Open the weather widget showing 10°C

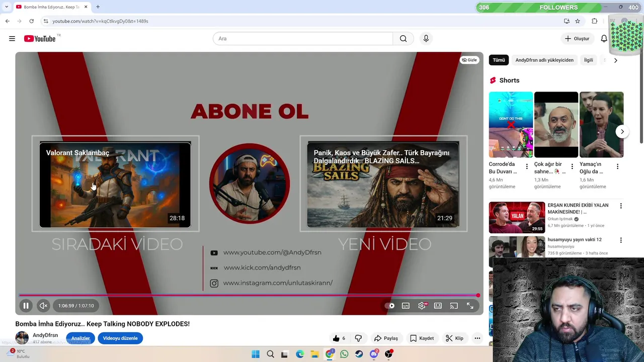pos(17,354)
